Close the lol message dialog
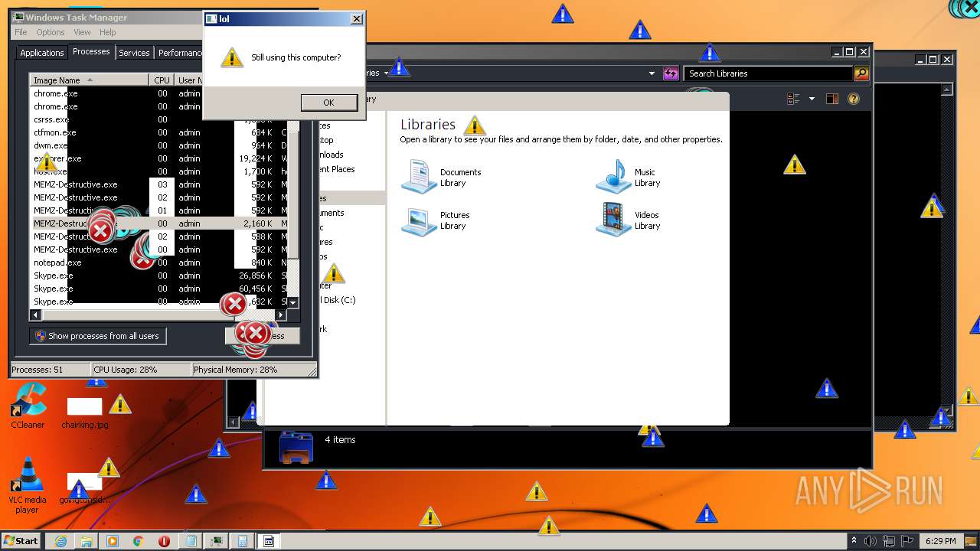Viewport: 980px width, 551px height. 356,19
